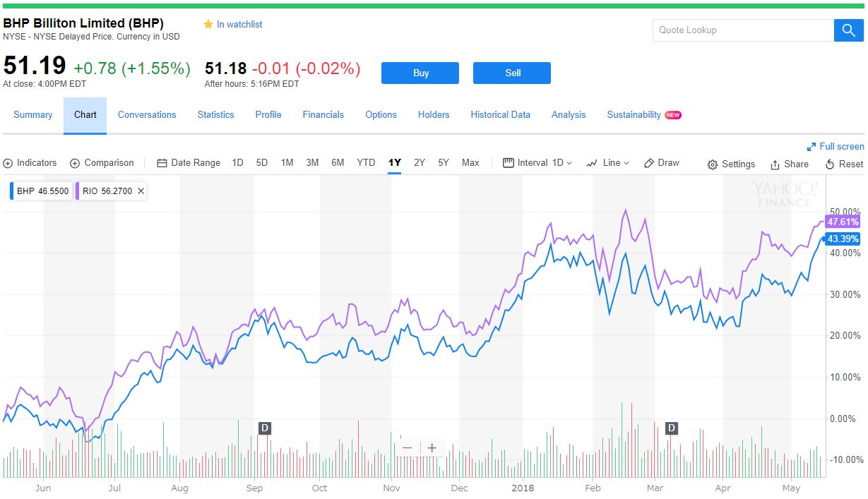Click into the Quote Lookup field

(x=743, y=30)
